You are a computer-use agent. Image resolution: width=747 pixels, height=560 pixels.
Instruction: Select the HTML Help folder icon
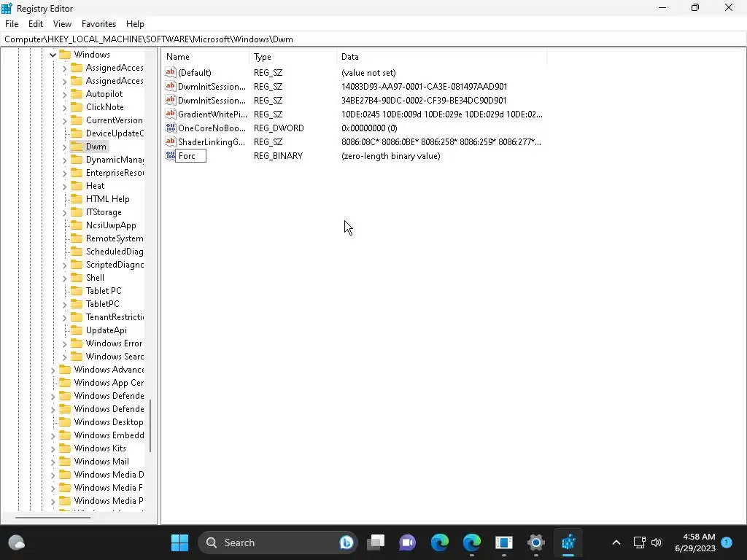point(77,199)
